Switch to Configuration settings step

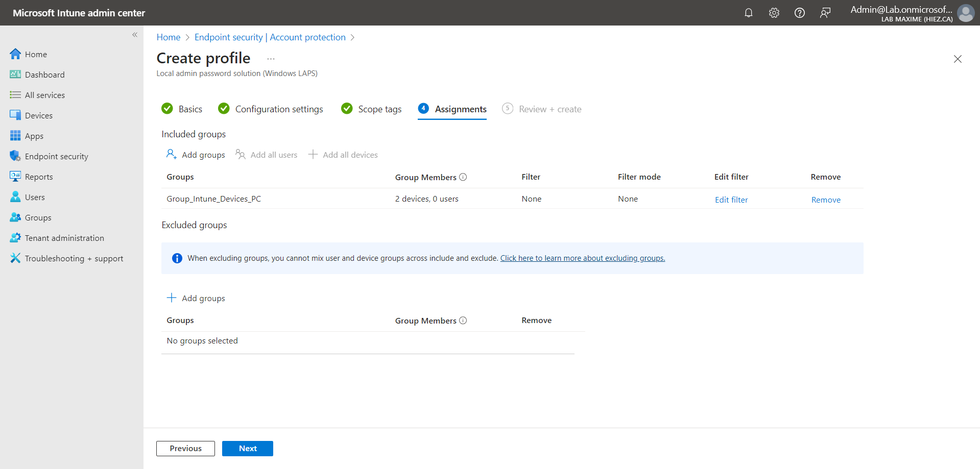click(x=278, y=109)
